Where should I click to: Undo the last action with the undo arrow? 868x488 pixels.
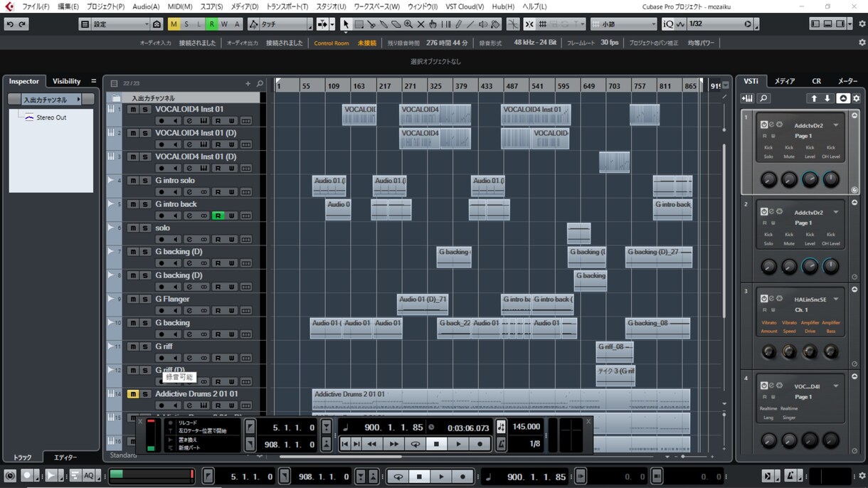[9, 24]
